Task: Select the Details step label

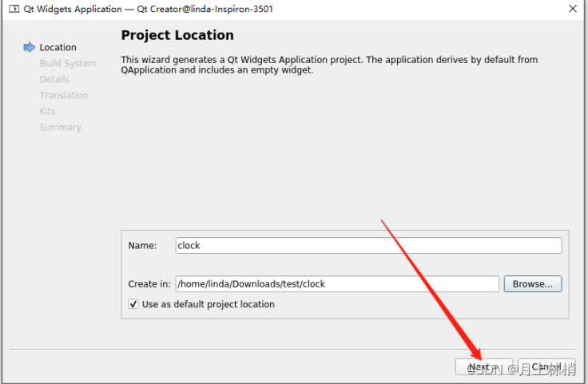Action: click(x=54, y=79)
